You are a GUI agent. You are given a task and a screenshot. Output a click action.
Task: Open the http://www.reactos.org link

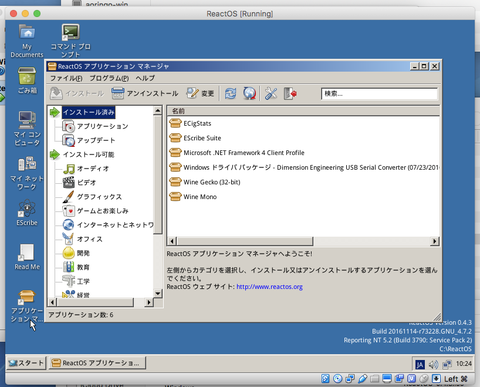269,287
